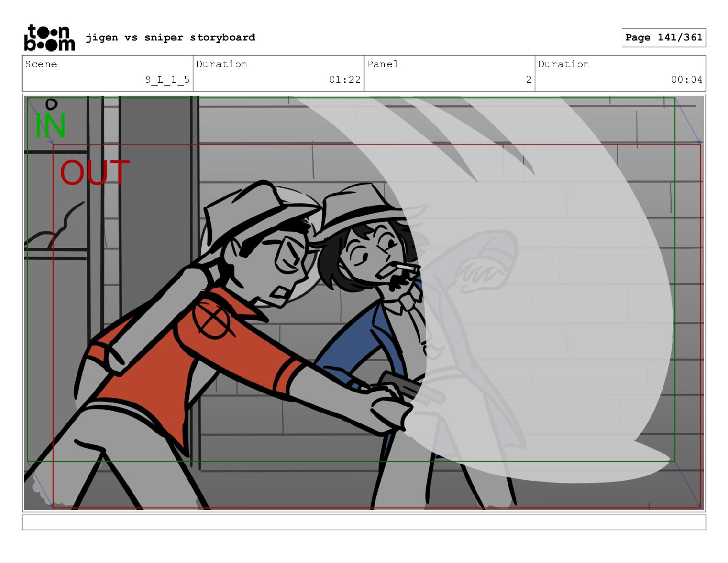Select the scene duration value '01:22'
The image size is (728, 563).
(x=345, y=80)
